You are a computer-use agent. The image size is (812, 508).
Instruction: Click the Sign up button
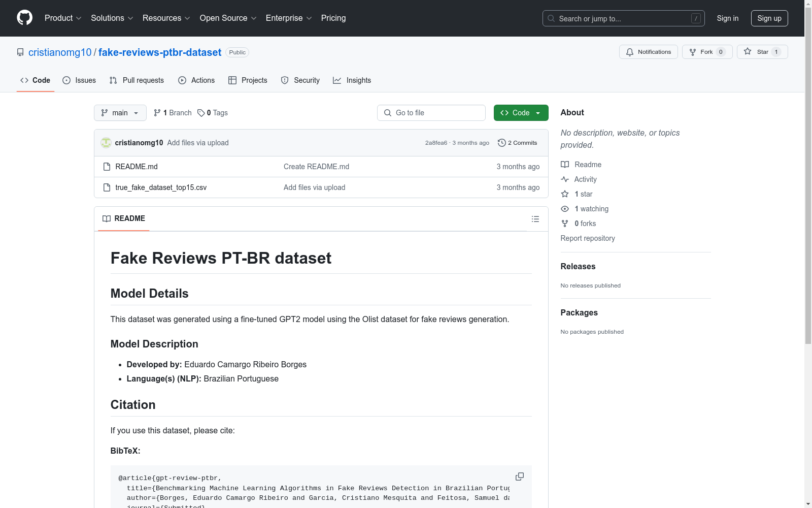point(769,18)
